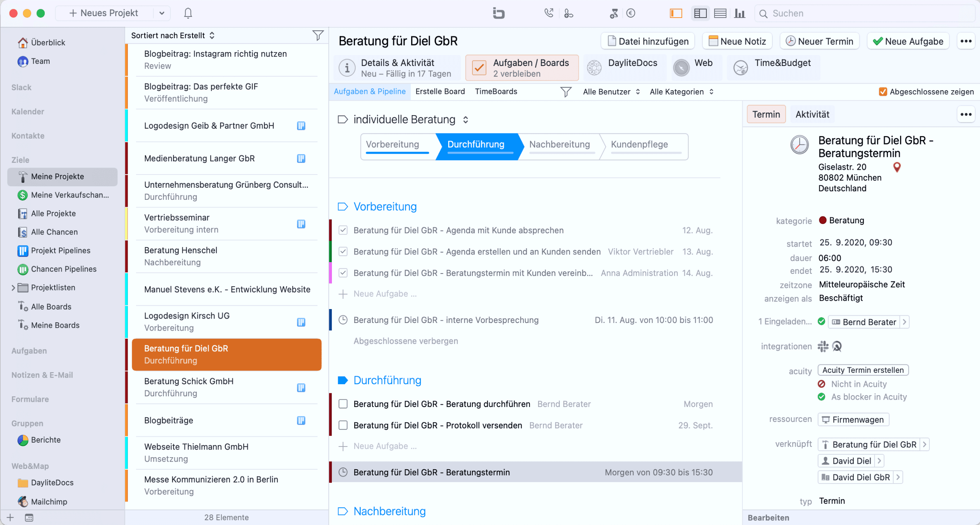Image resolution: width=980 pixels, height=525 pixels.
Task: Check off Protokoll versenden task
Action: coord(343,425)
